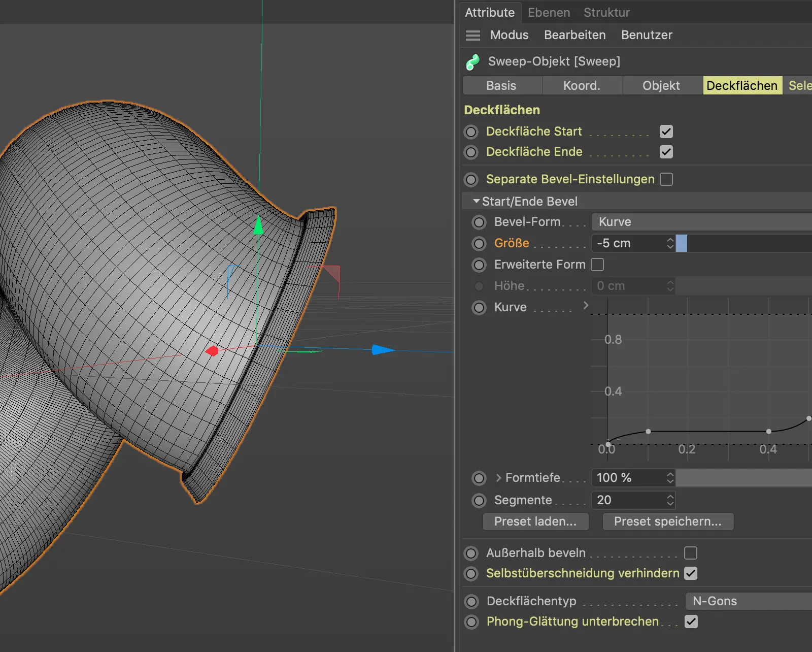Toggle keyframe circle for Größe
The height and width of the screenshot is (652, 812).
(479, 244)
